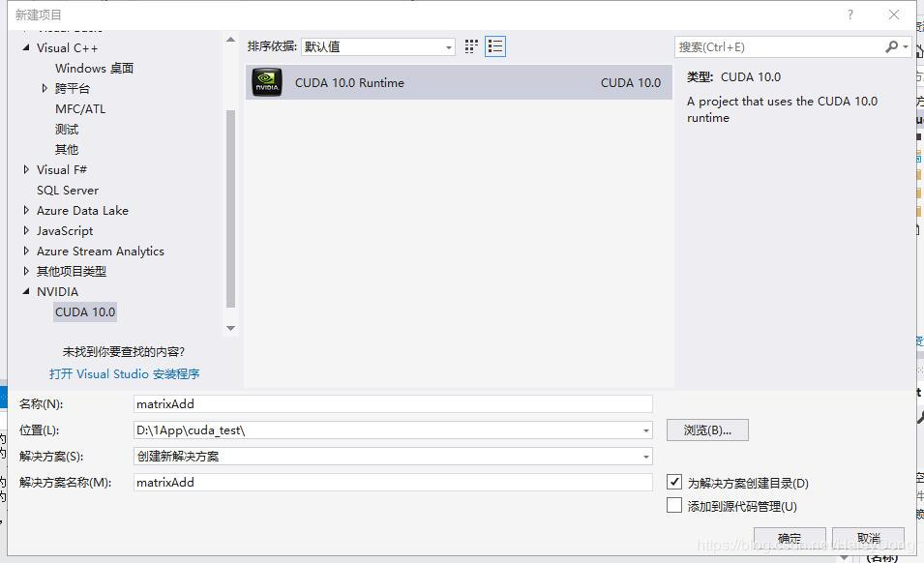Focus the search templates box

780,46
